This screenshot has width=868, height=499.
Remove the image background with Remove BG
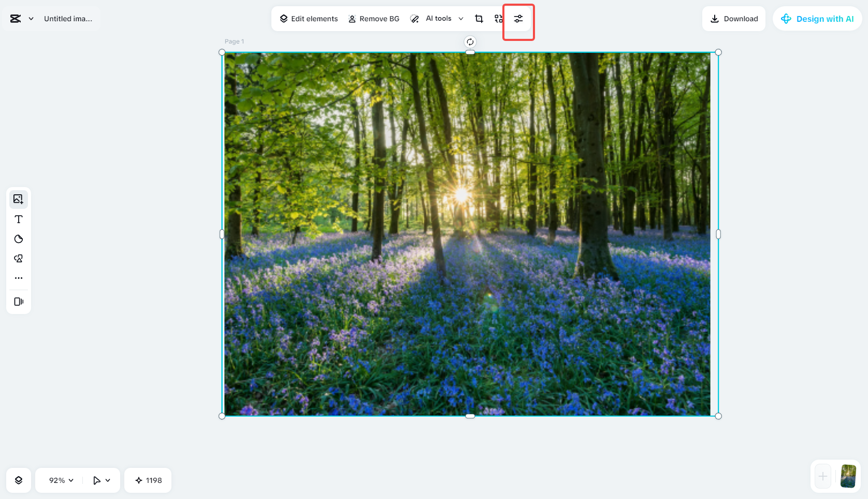(x=374, y=19)
